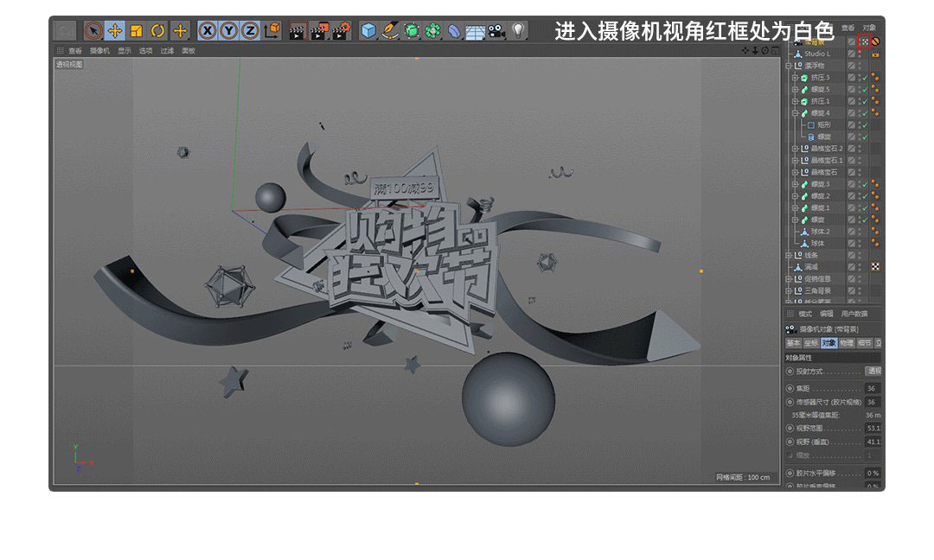The width and height of the screenshot is (934, 560).
Task: Click Render to Picture Viewer icon
Action: click(318, 31)
